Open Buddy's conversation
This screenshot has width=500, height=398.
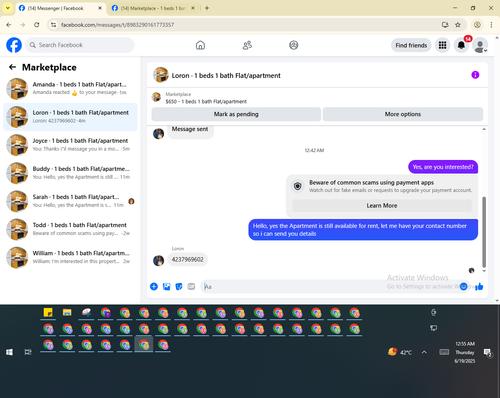70,173
